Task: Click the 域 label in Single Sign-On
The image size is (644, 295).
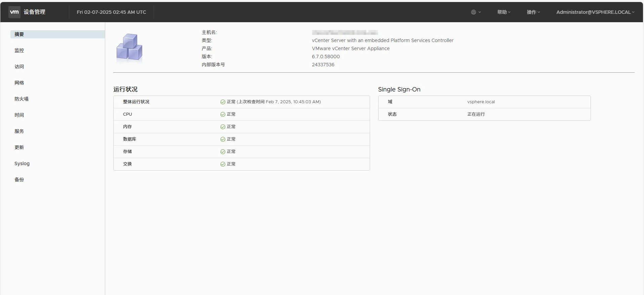Action: [390, 102]
